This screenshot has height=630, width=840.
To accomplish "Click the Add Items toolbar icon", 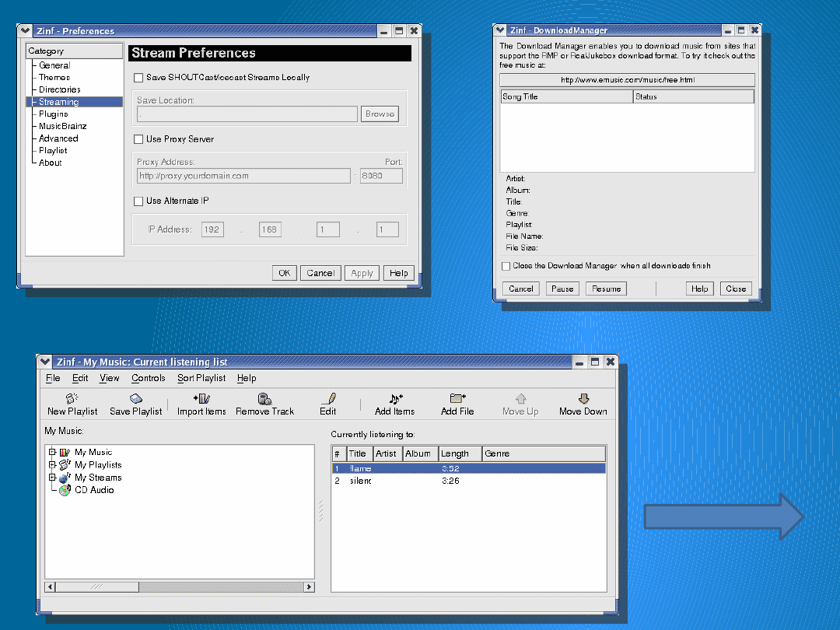I will pyautogui.click(x=395, y=399).
